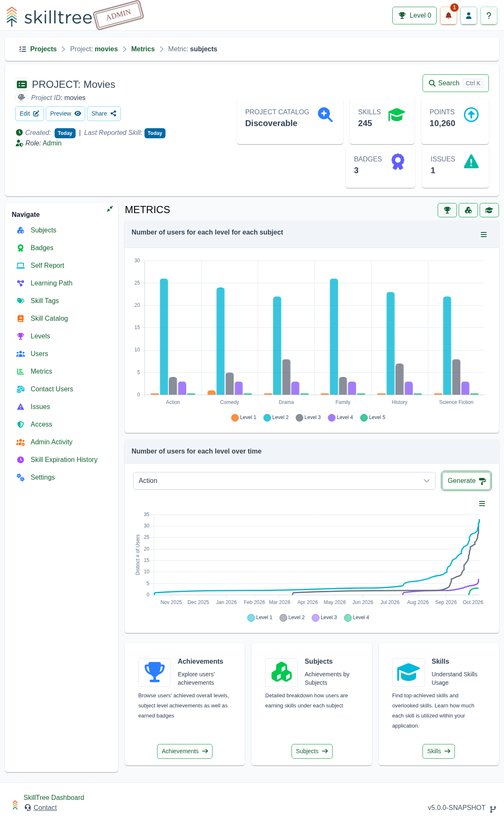This screenshot has height=823, width=504.
Task: Navigate to Self Report
Action: click(x=47, y=266)
